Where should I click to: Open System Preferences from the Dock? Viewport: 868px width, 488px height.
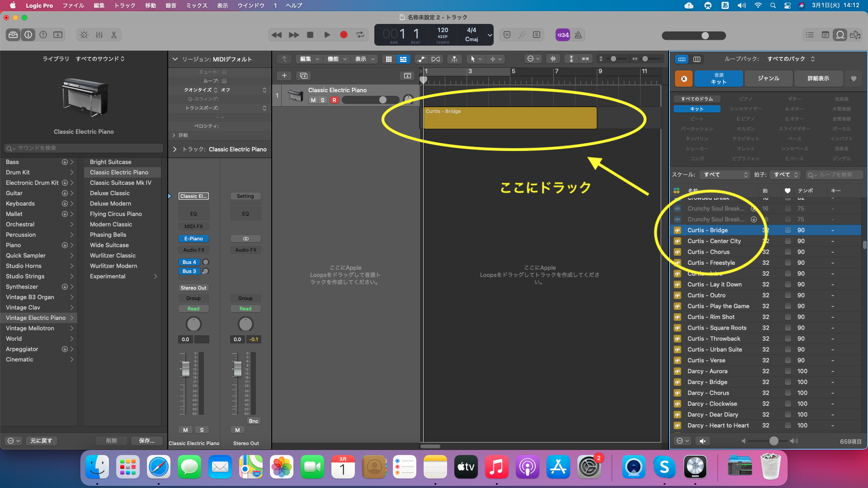coord(589,467)
